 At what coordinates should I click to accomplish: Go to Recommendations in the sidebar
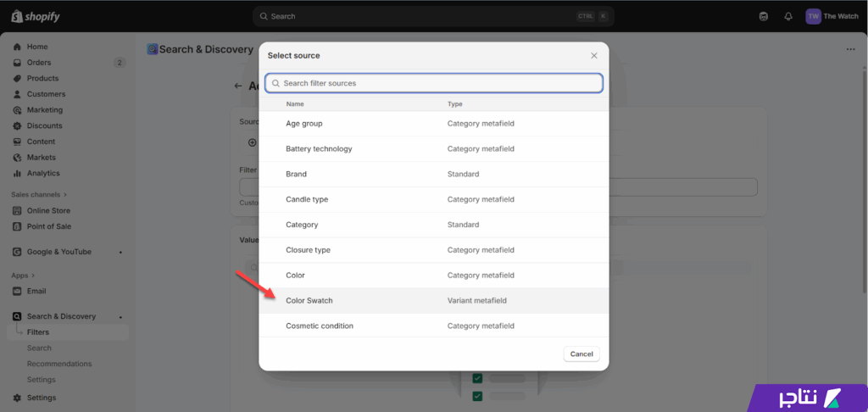tap(59, 364)
